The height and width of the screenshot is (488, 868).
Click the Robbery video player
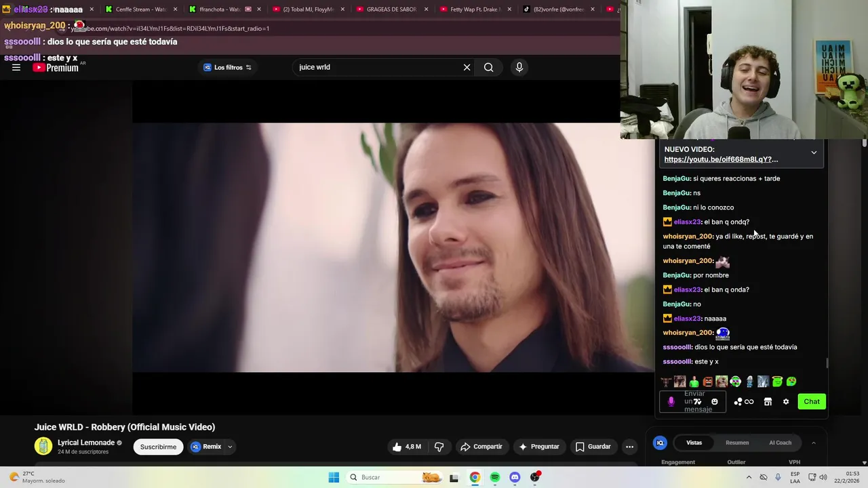click(x=393, y=247)
